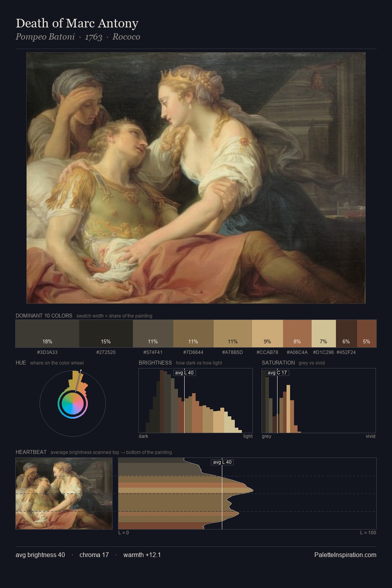Click the artist name Pompeo Batoni
This screenshot has height=588, width=392.
(x=45, y=37)
